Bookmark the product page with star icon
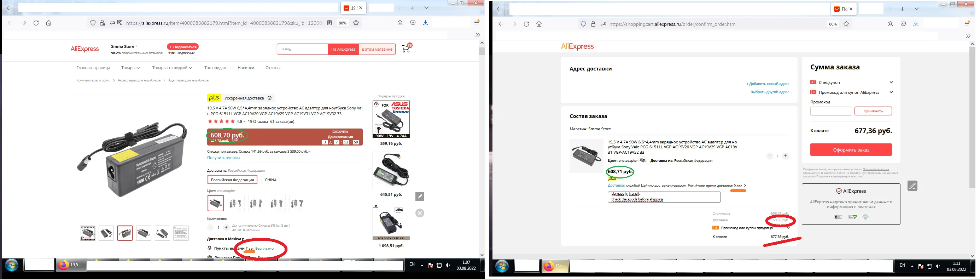 (356, 23)
